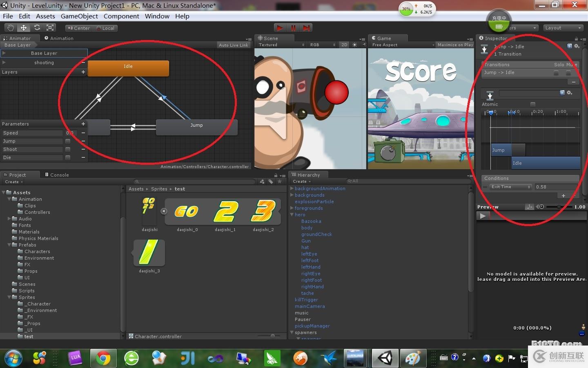Select the Jump state node
Image resolution: width=588 pixels, height=368 pixels.
[197, 127]
